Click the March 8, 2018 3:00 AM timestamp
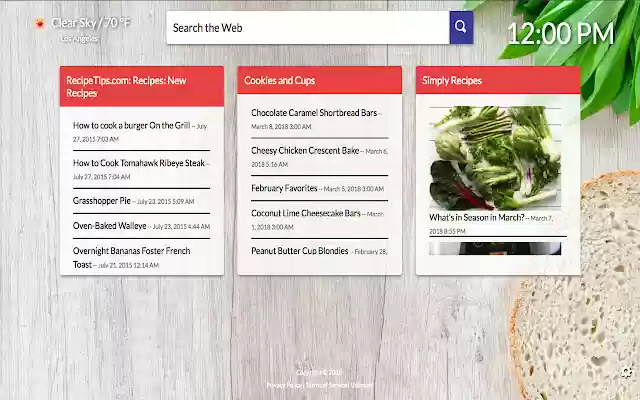Screen dimensions: 640x400 coord(281,127)
